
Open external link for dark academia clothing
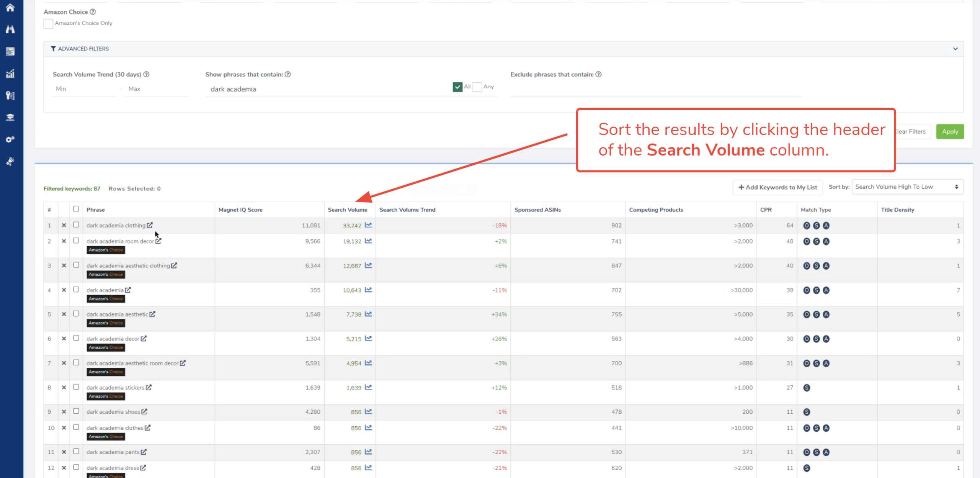(x=150, y=225)
